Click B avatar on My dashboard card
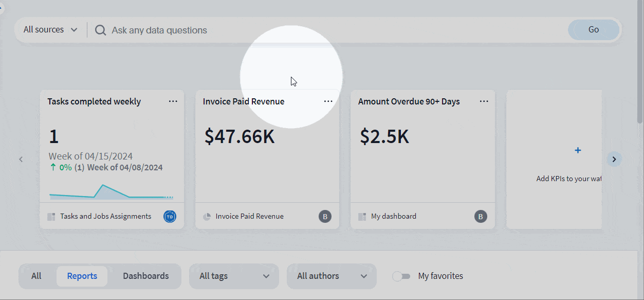The image size is (644, 300). [480, 217]
